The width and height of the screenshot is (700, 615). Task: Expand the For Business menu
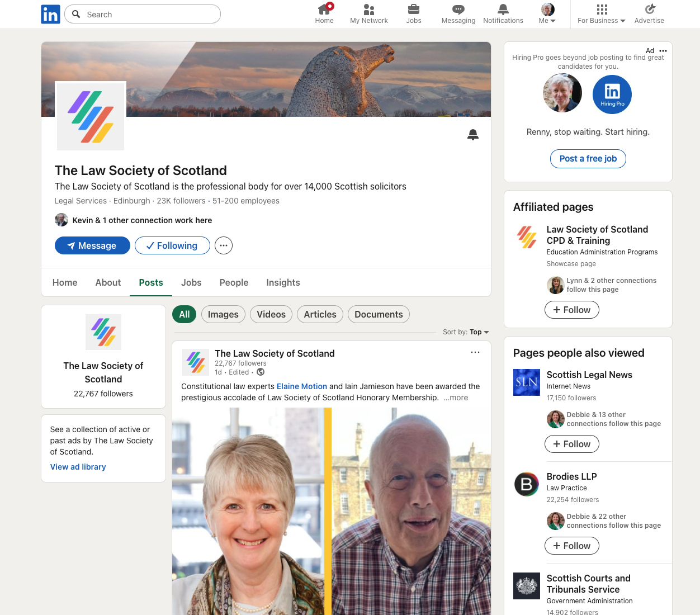pyautogui.click(x=602, y=14)
